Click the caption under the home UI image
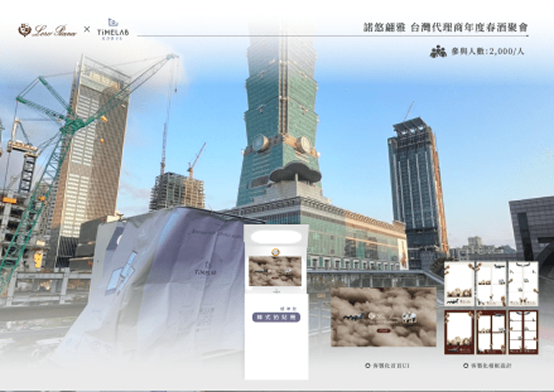 pos(391,366)
